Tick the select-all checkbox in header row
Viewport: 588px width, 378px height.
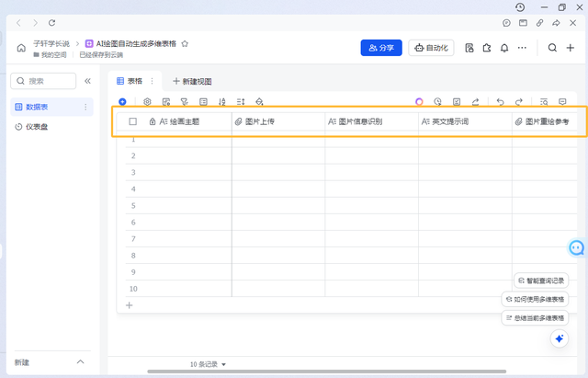pos(132,121)
